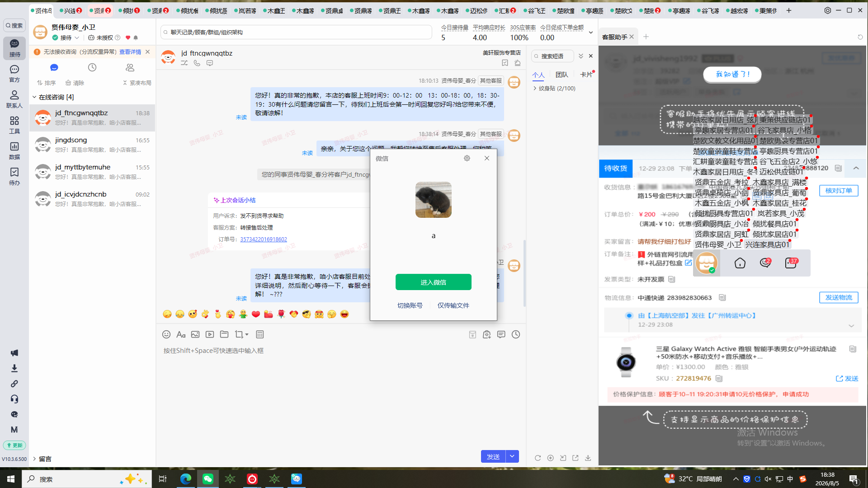Click the transfer conversation icon under customer name
This screenshot has width=868, height=488.
coord(184,63)
